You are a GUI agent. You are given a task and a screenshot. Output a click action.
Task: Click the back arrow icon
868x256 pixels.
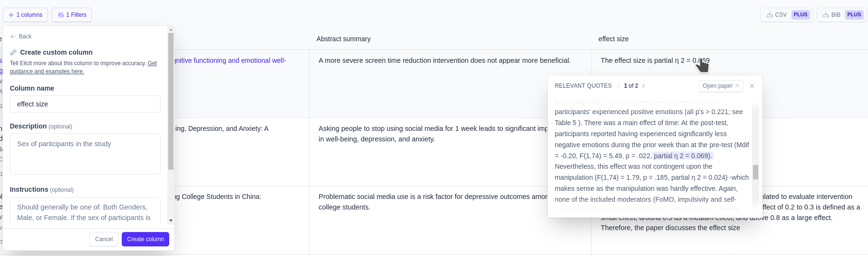point(13,36)
